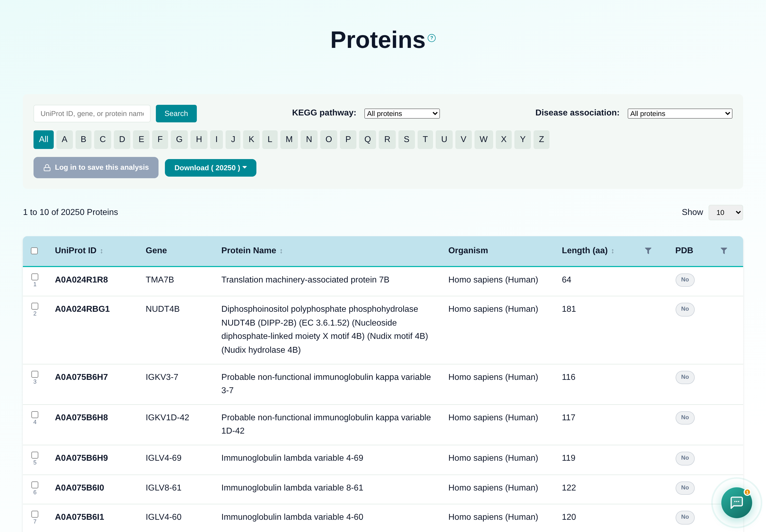Filter proteins by letter M

(x=289, y=139)
